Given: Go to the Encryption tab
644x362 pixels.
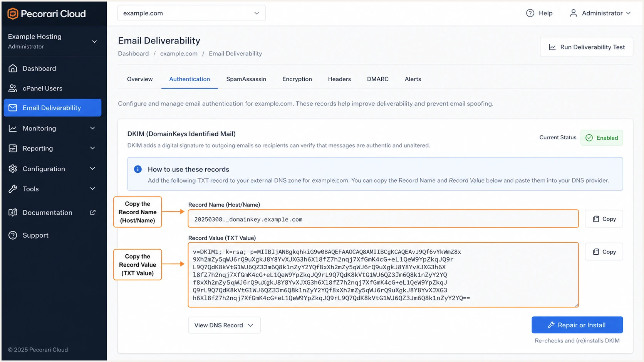Looking at the screenshot, I should [x=297, y=79].
